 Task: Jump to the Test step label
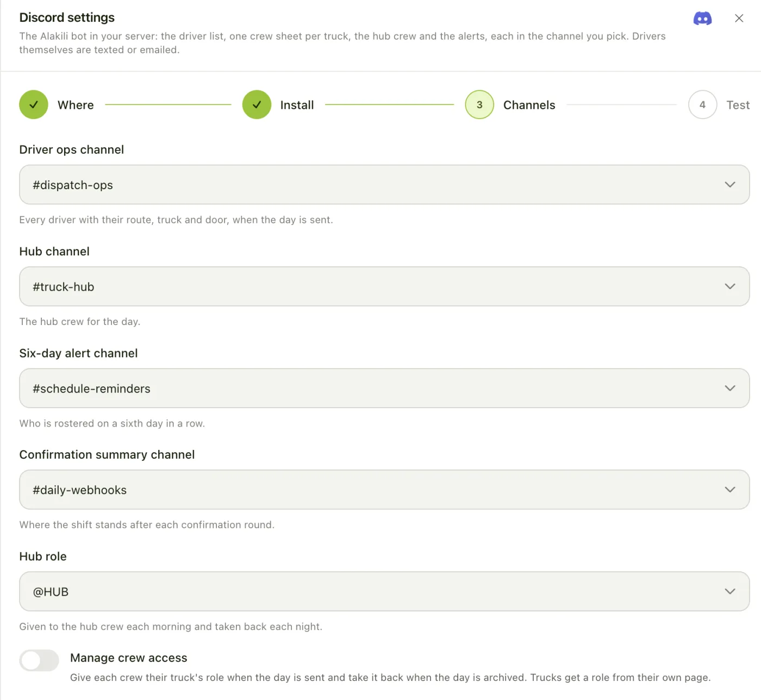738,105
